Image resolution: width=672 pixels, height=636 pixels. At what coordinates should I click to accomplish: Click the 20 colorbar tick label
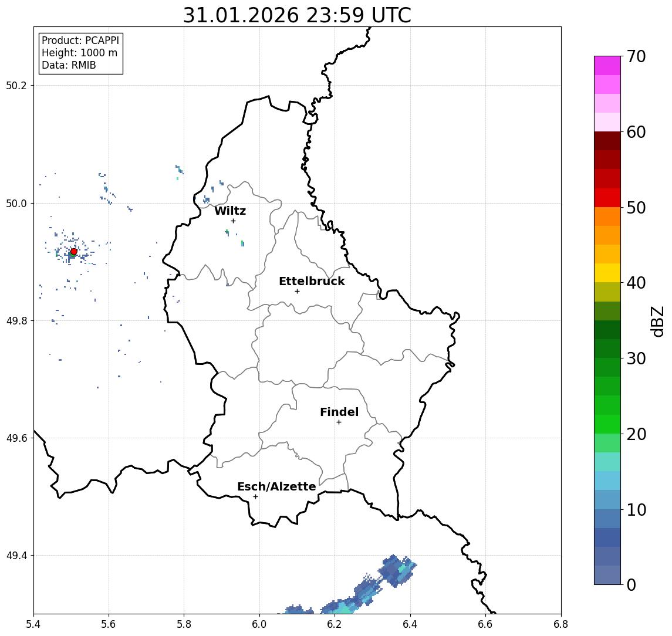(636, 434)
